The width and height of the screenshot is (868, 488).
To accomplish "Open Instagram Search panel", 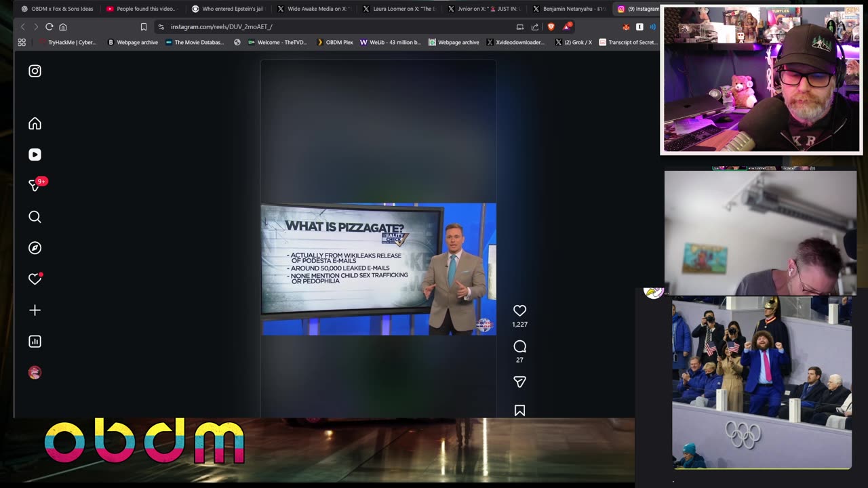I will pos(35,217).
